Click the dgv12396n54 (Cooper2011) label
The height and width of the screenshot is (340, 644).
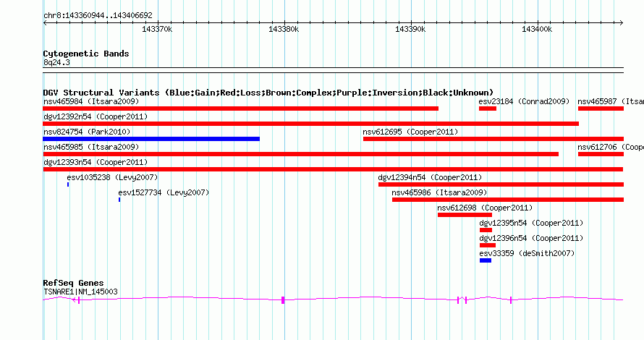pos(531,238)
